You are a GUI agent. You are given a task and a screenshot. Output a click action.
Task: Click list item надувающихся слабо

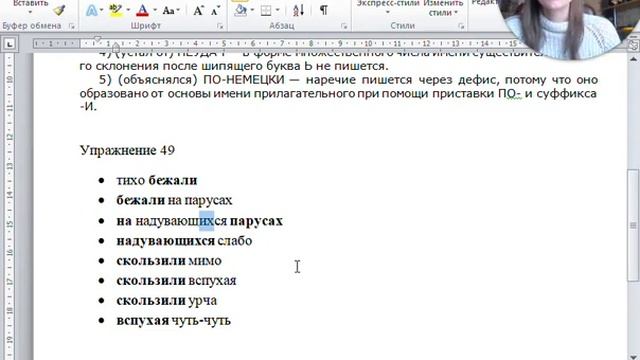(x=184, y=241)
